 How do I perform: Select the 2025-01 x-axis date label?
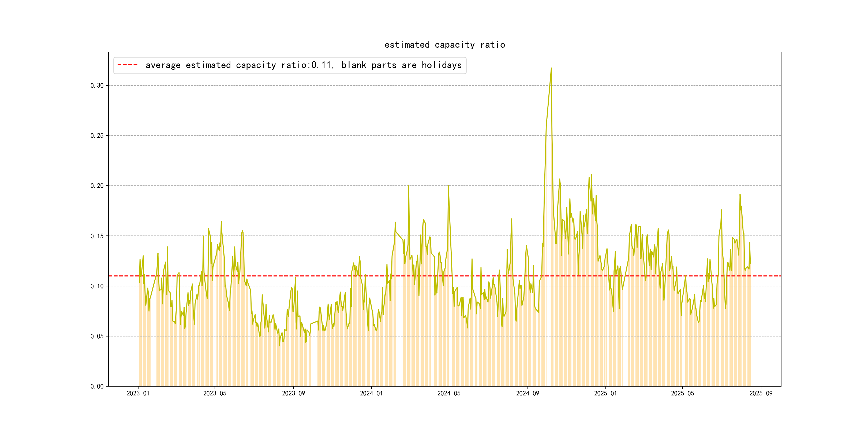tap(605, 394)
